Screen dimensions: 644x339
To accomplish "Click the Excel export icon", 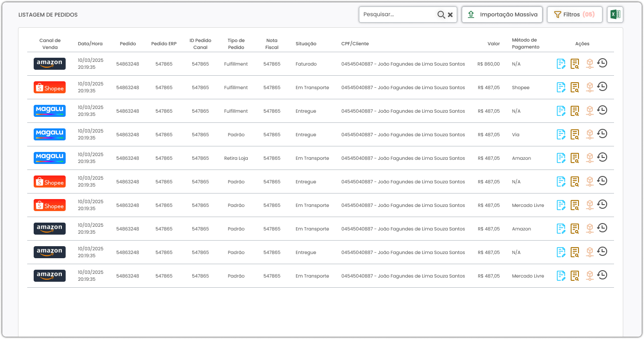I will pos(615,15).
